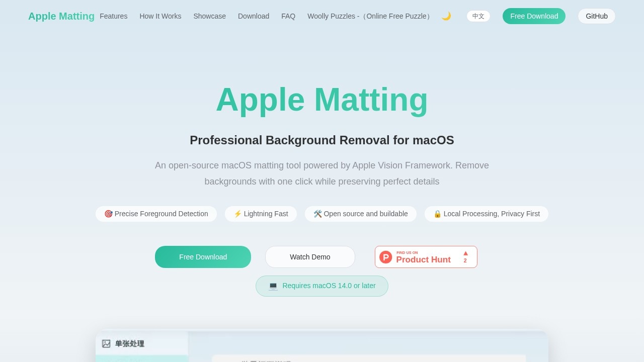The height and width of the screenshot is (362, 644).
Task: Click the Local Processing, Privacy First pill
Action: (x=487, y=214)
